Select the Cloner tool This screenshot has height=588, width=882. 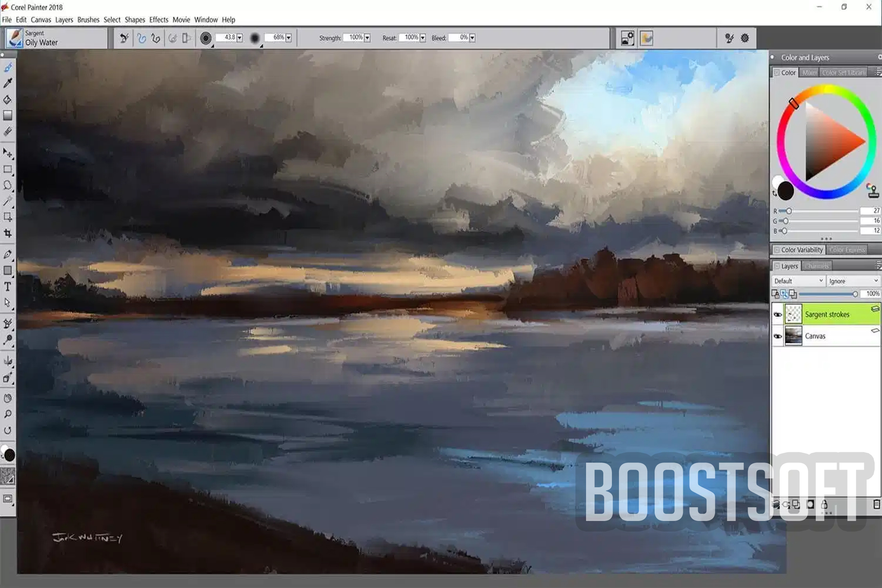(8, 323)
